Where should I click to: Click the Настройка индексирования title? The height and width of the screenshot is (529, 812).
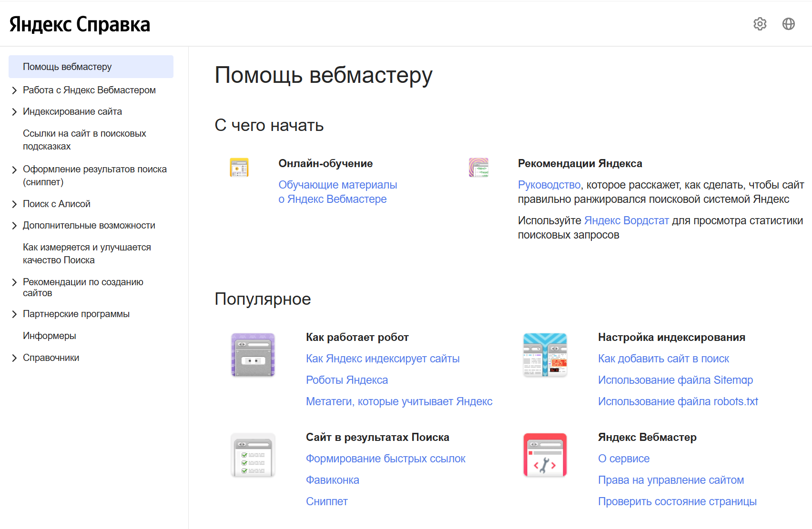tap(671, 337)
